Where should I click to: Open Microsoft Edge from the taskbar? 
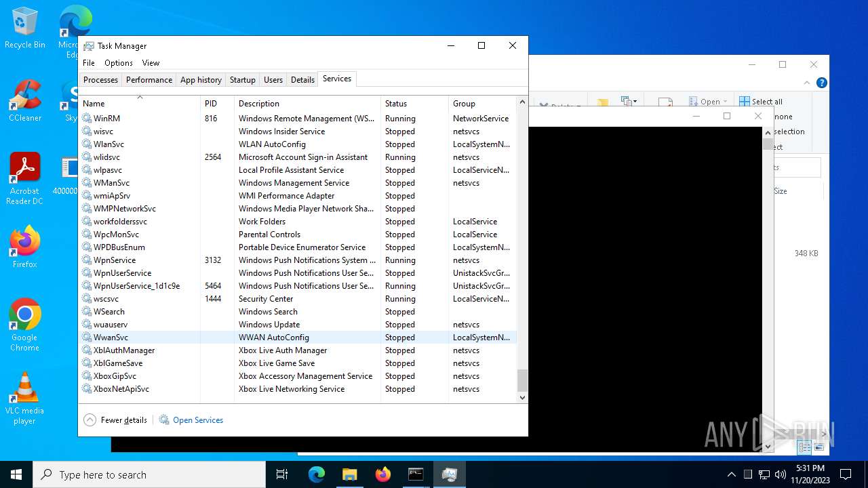coord(317,474)
